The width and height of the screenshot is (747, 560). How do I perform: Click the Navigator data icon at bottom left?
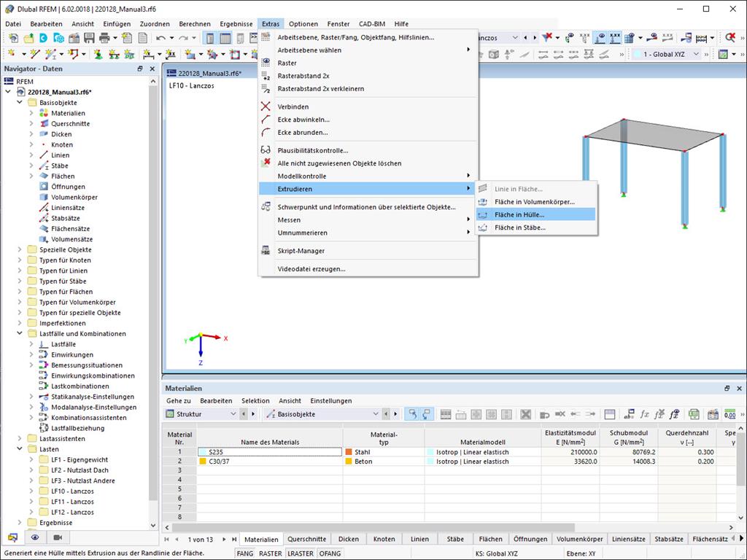[13, 537]
